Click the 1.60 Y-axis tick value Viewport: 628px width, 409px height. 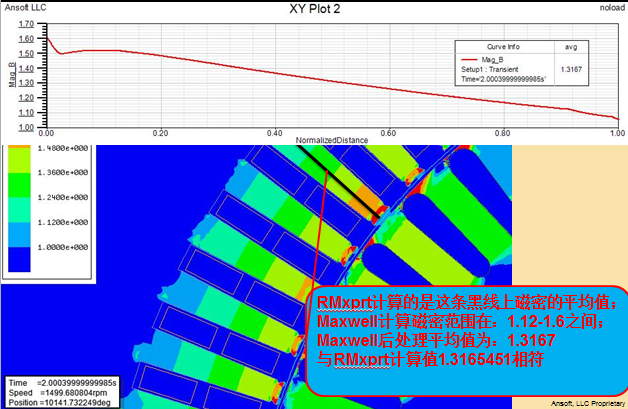[26, 39]
